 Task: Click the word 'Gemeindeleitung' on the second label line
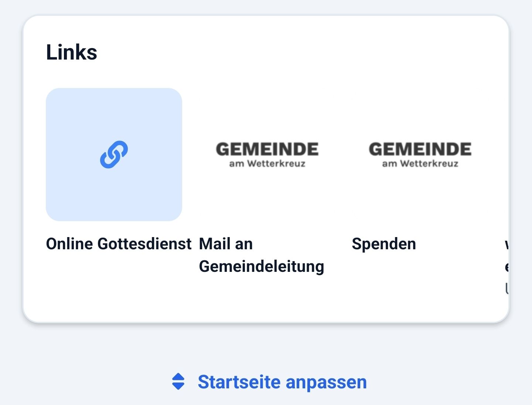[261, 266]
